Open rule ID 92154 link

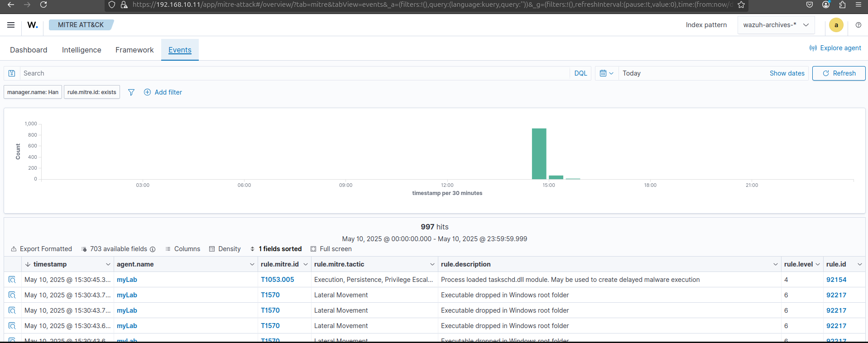tap(836, 280)
